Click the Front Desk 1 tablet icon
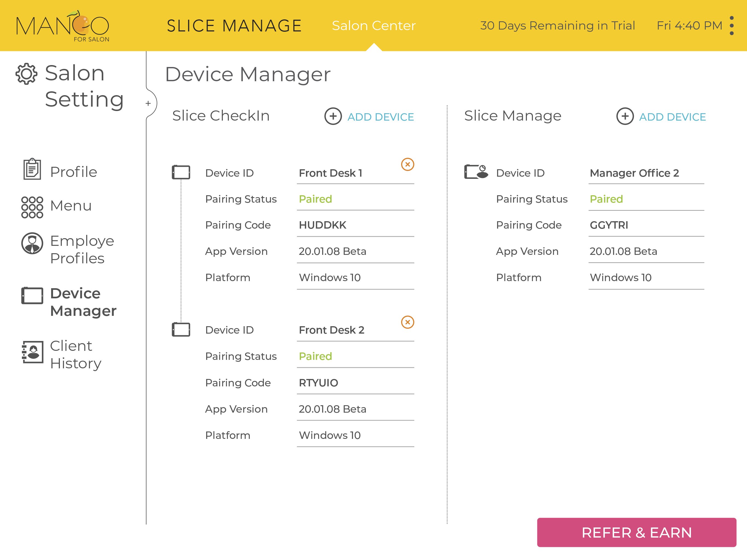 (x=181, y=172)
